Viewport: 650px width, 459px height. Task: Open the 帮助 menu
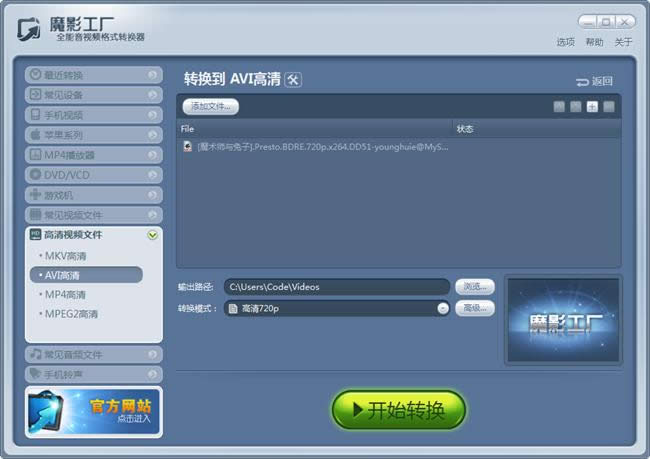point(594,42)
